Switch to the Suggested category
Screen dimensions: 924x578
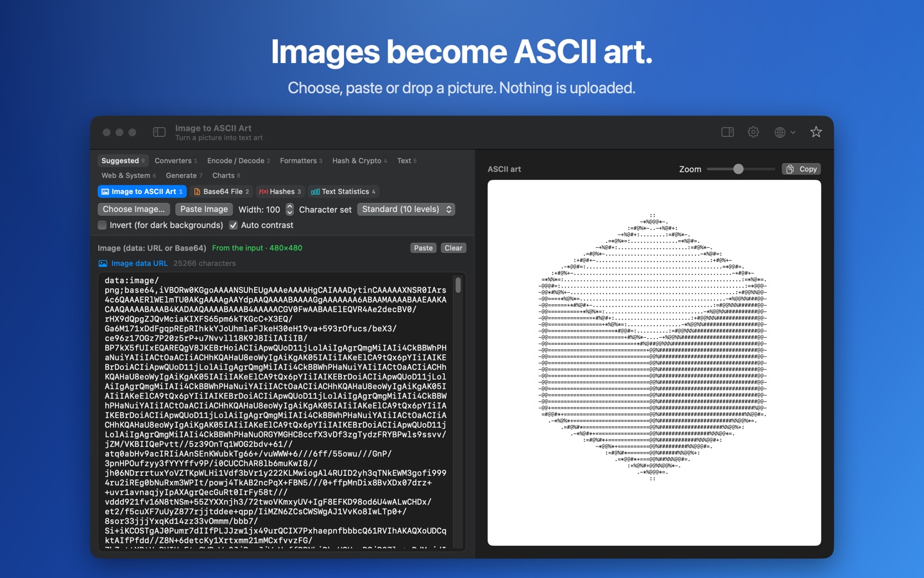click(123, 161)
